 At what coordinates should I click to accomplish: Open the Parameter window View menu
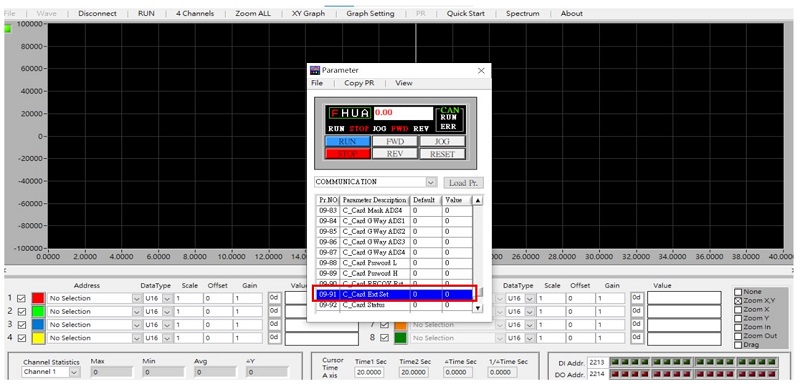[404, 83]
